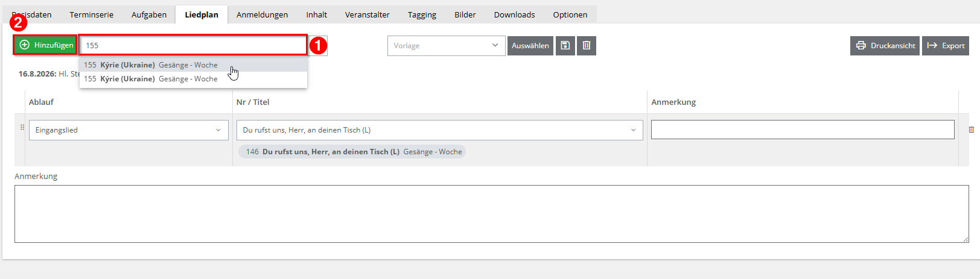Switch to the Terminserie tab

(92, 14)
